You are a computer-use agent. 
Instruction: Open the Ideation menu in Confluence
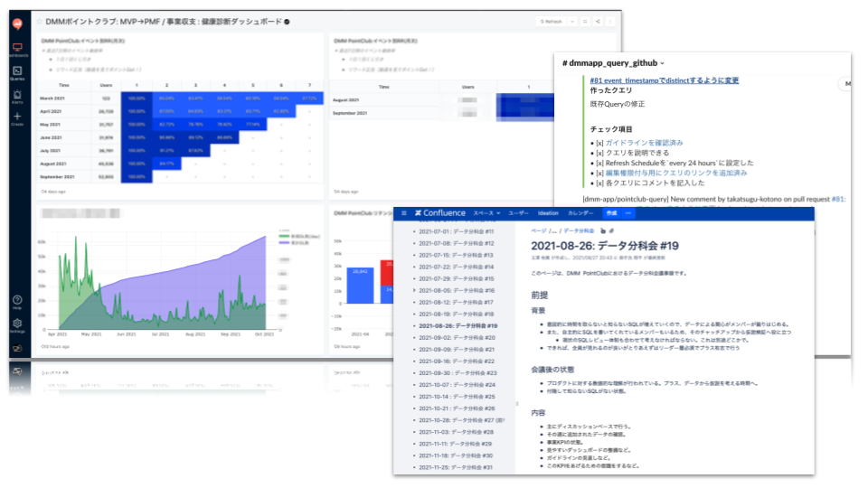click(x=548, y=213)
